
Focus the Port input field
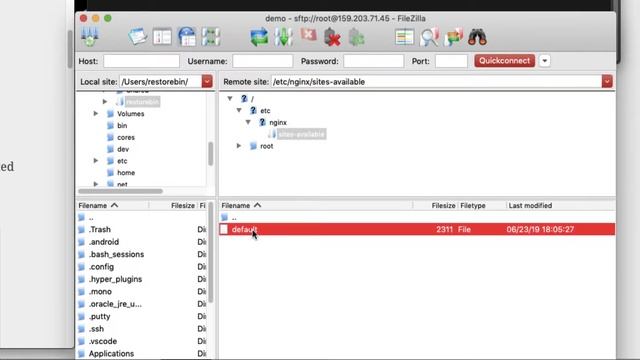tap(451, 61)
